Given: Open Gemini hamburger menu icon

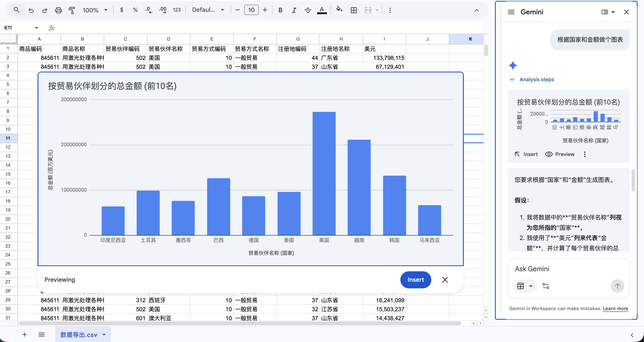Looking at the screenshot, I should (x=511, y=12).
